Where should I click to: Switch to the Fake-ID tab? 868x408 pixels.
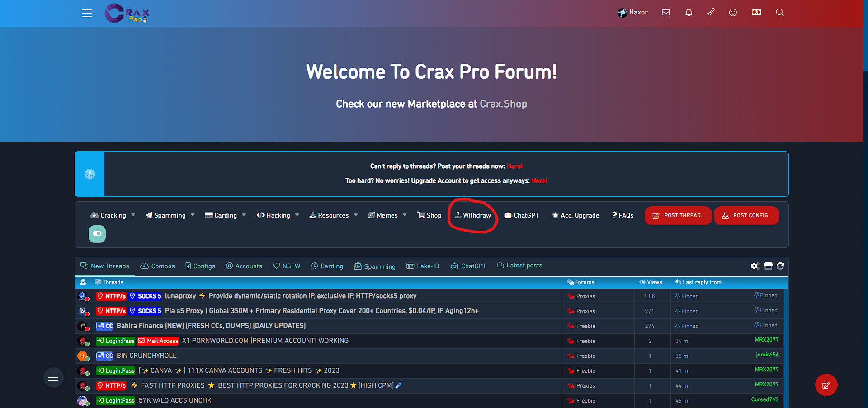[423, 266]
